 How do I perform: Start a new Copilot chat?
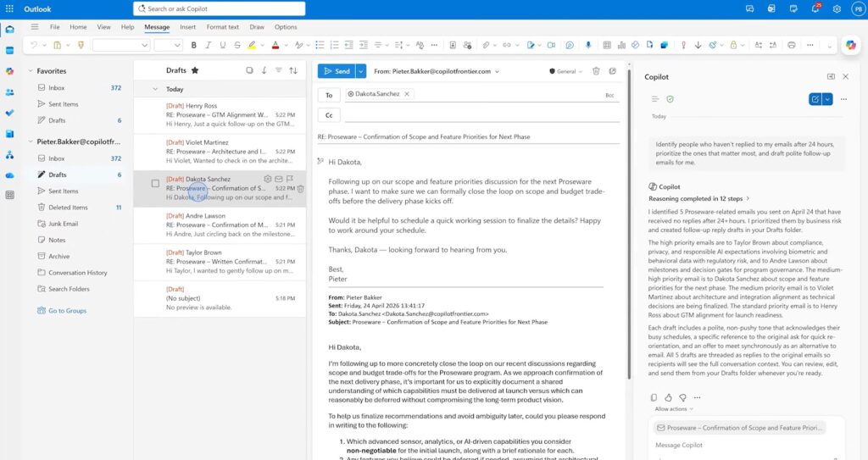click(x=815, y=99)
